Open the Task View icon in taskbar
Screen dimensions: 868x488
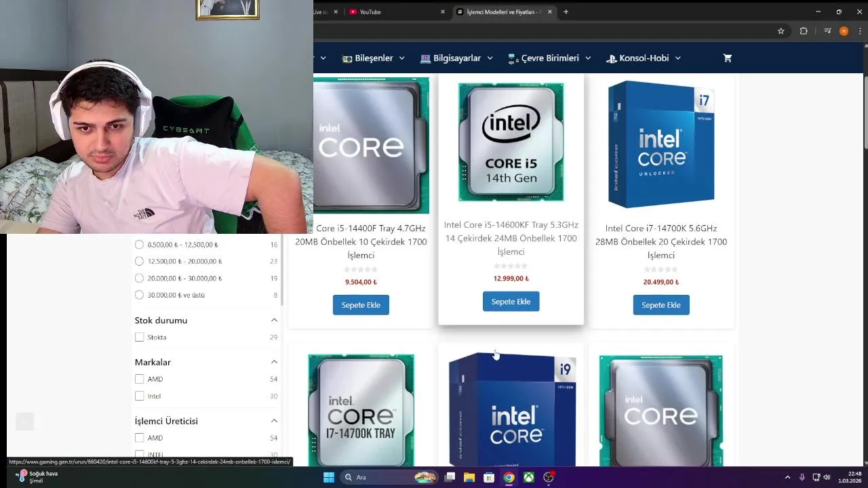pyautogui.click(x=449, y=477)
